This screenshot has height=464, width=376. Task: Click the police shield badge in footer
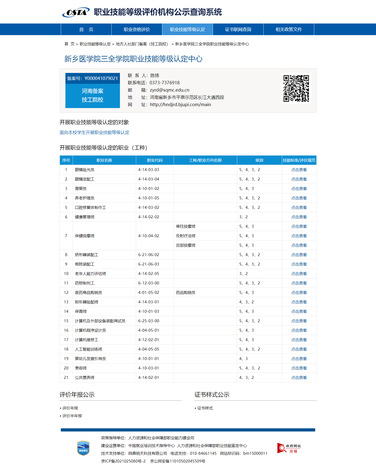(83, 448)
